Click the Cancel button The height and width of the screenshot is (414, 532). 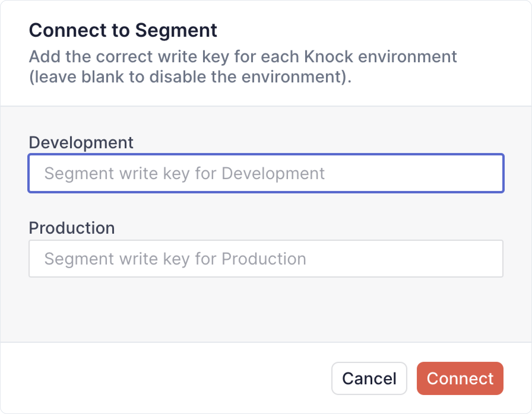click(369, 378)
